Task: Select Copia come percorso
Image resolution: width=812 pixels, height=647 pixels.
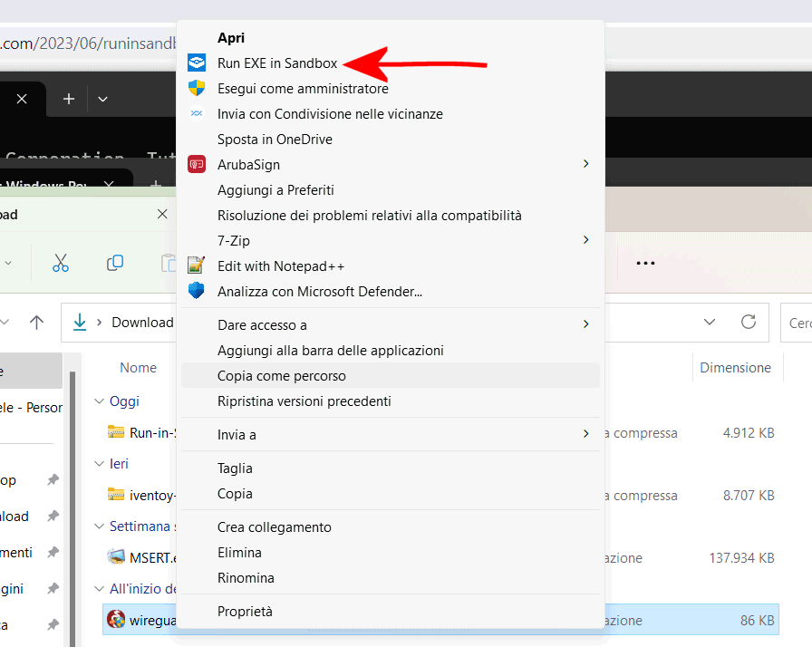Action: [x=391, y=376]
